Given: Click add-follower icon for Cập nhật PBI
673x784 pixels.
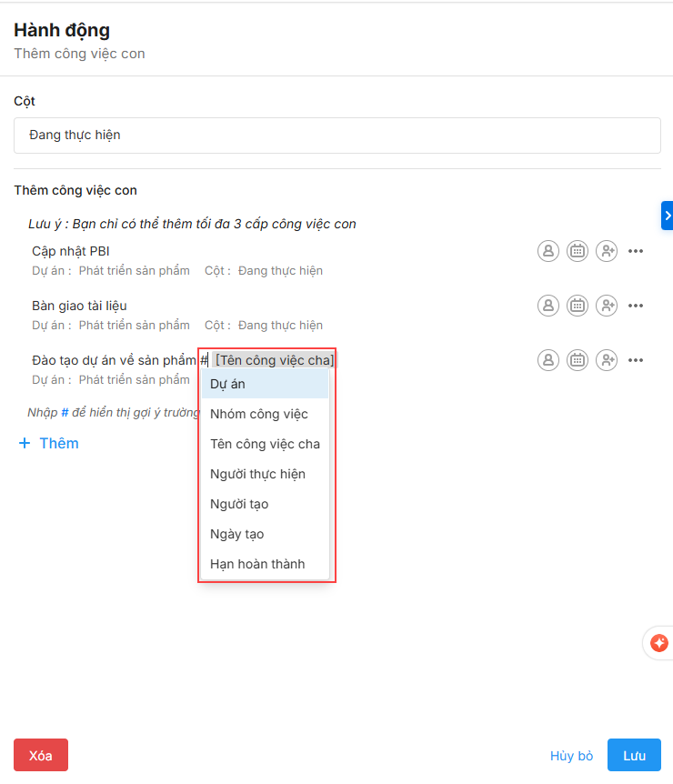Looking at the screenshot, I should tap(607, 251).
